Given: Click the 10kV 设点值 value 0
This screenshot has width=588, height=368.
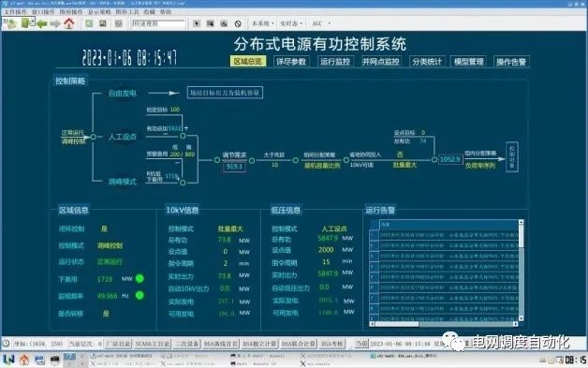Looking at the screenshot, I should click(226, 251).
